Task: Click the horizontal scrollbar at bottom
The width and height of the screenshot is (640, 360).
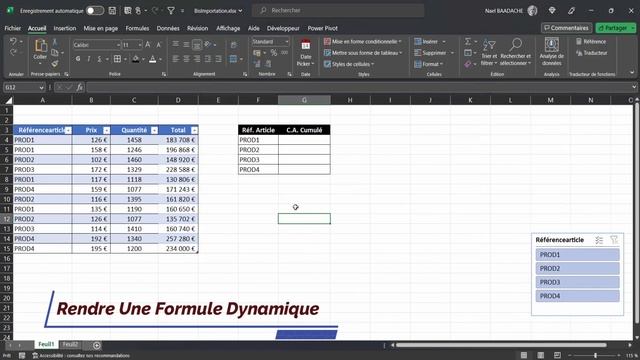Action: [500, 345]
